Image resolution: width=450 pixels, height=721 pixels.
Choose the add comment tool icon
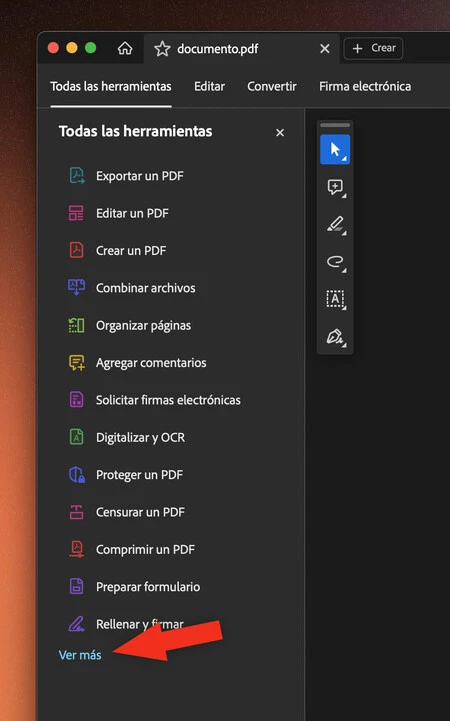(335, 187)
